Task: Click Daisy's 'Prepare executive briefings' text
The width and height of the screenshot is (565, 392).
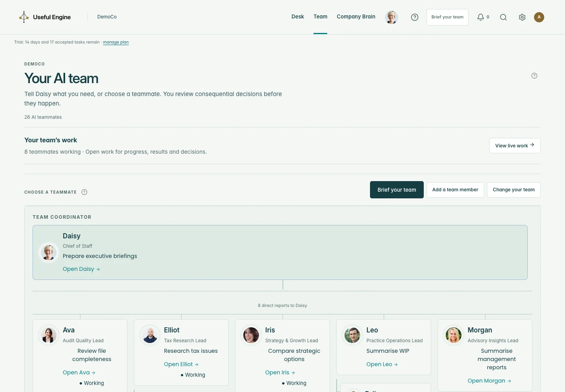Action: click(x=100, y=256)
